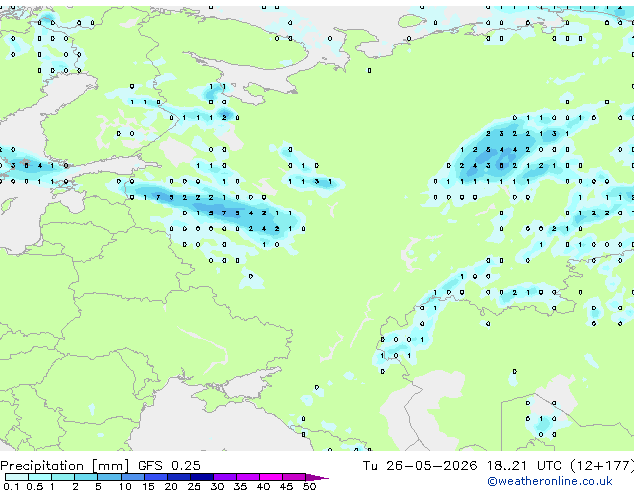Click the "45" legend scale label
This screenshot has width=634, height=490.
click(286, 486)
